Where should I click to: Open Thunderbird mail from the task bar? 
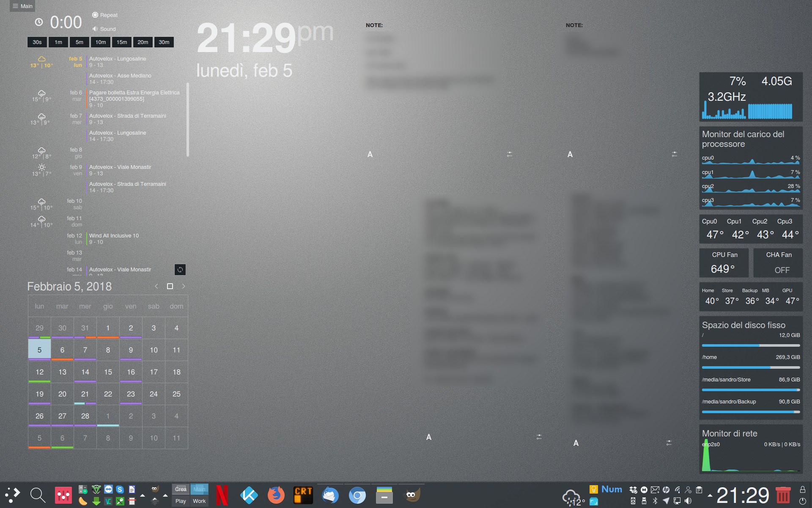[330, 495]
